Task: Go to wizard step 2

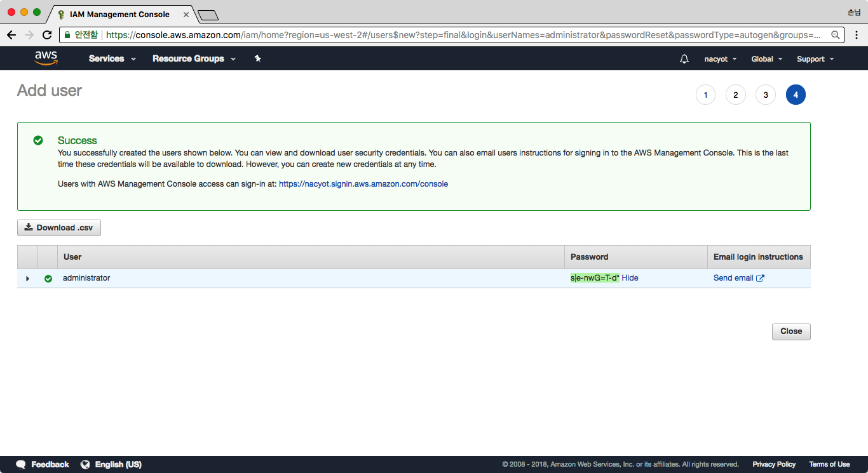Action: click(735, 95)
